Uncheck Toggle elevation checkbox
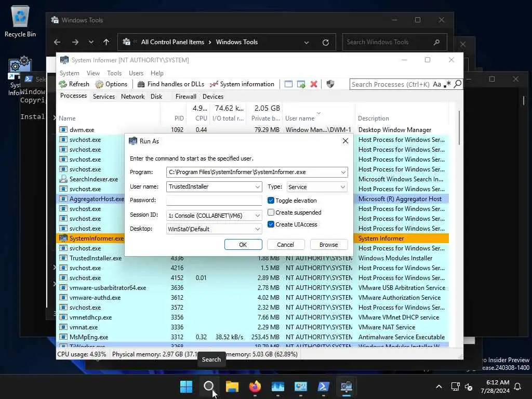Image resolution: width=532 pixels, height=399 pixels. click(271, 201)
